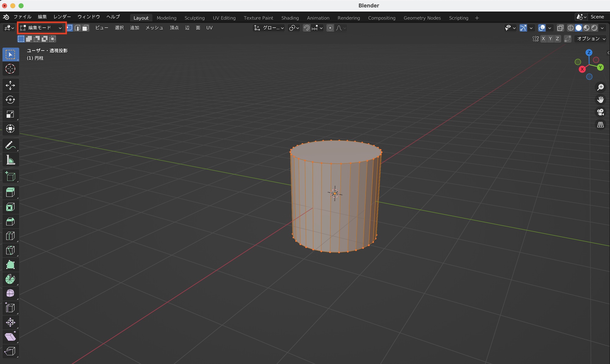Image resolution: width=610 pixels, height=364 pixels.
Task: Activate the Move tool
Action: tap(10, 85)
